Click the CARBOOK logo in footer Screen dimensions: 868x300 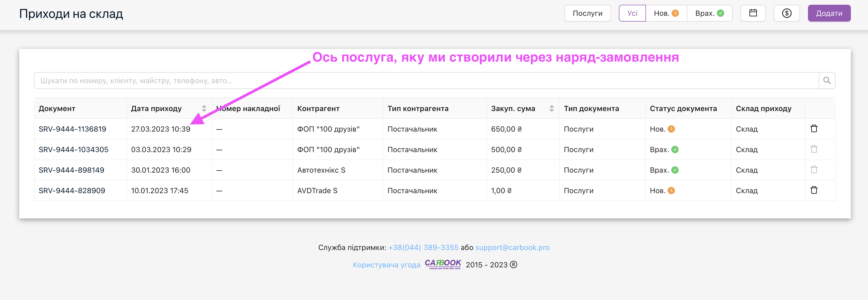443,264
